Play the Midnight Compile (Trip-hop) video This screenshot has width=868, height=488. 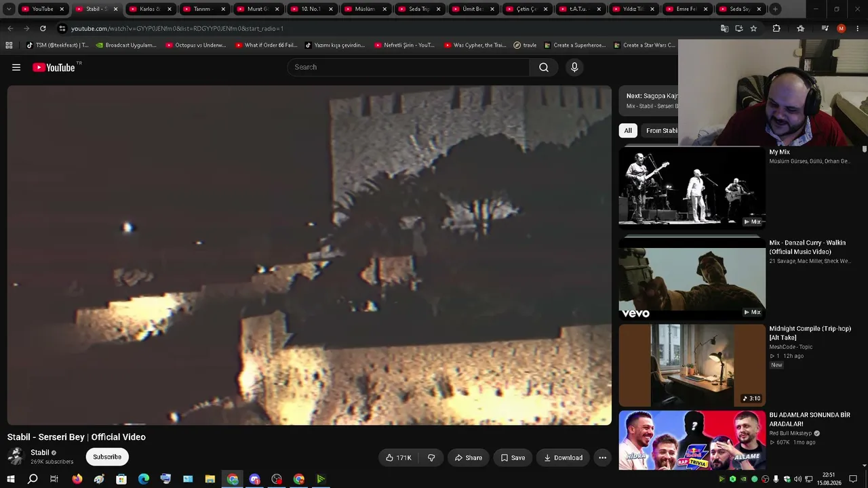click(x=692, y=365)
